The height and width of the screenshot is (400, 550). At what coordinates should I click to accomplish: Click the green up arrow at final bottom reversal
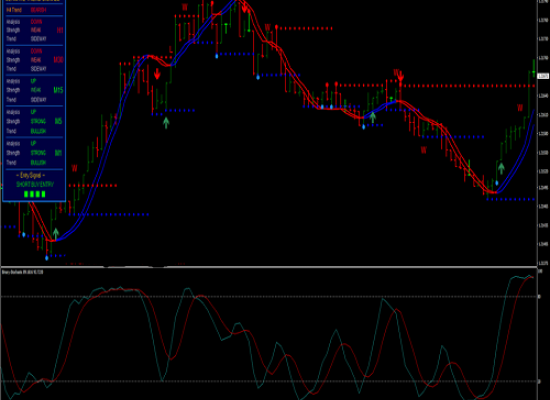pos(501,168)
